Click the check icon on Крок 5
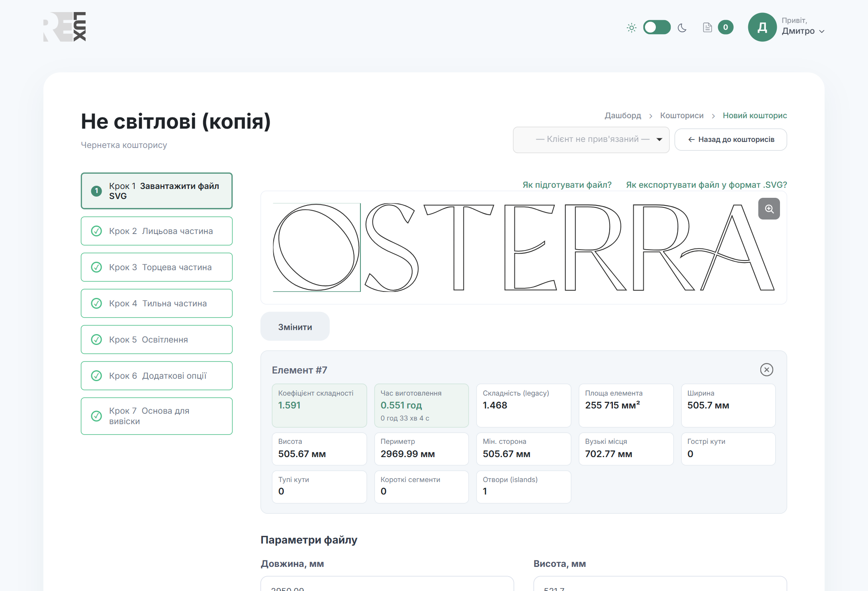 [96, 340]
